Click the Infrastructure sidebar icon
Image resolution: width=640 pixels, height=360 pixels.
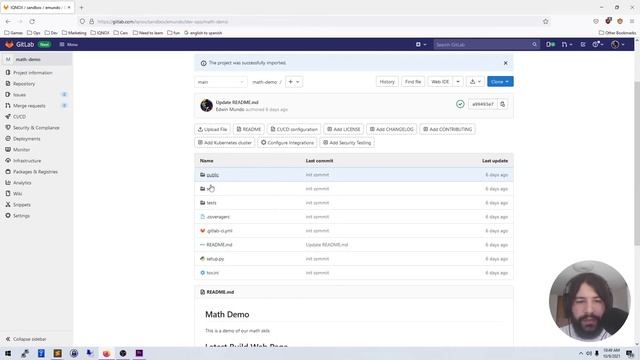(x=8, y=161)
